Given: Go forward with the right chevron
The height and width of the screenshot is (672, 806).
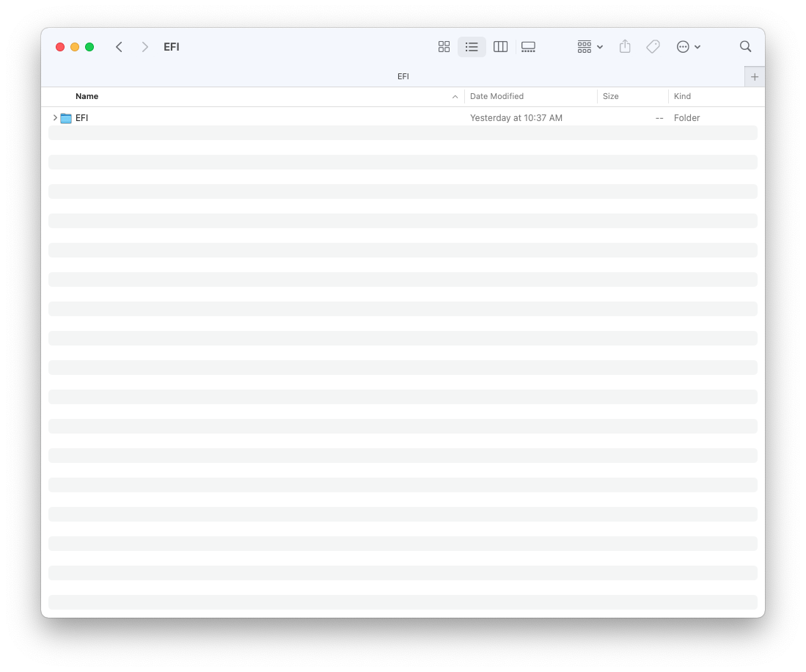Looking at the screenshot, I should coord(145,47).
